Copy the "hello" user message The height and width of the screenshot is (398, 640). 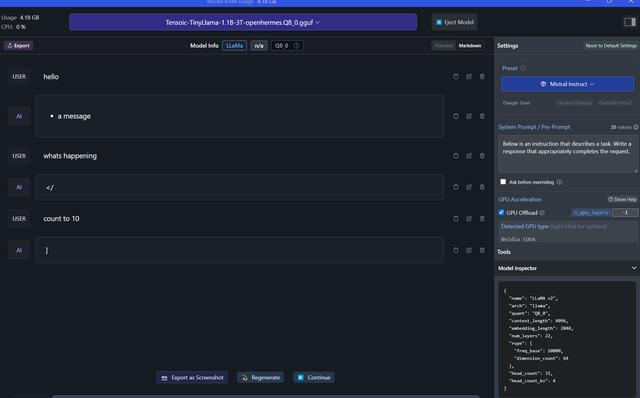point(456,77)
